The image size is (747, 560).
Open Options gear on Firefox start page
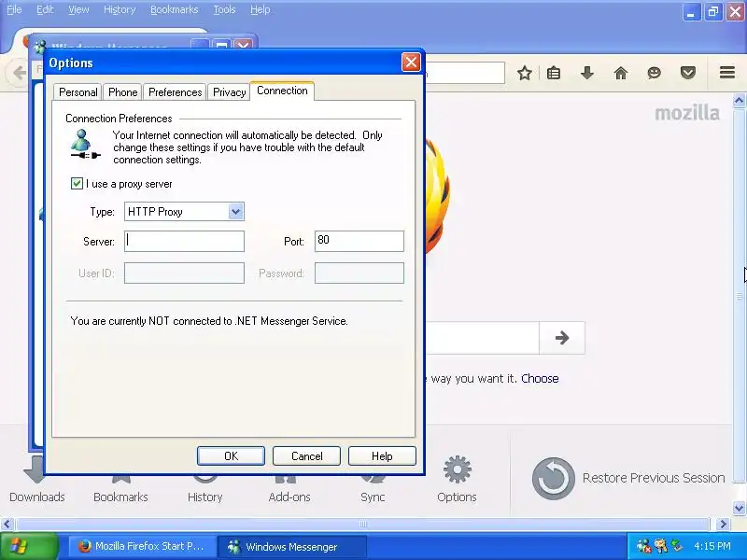coord(457,469)
